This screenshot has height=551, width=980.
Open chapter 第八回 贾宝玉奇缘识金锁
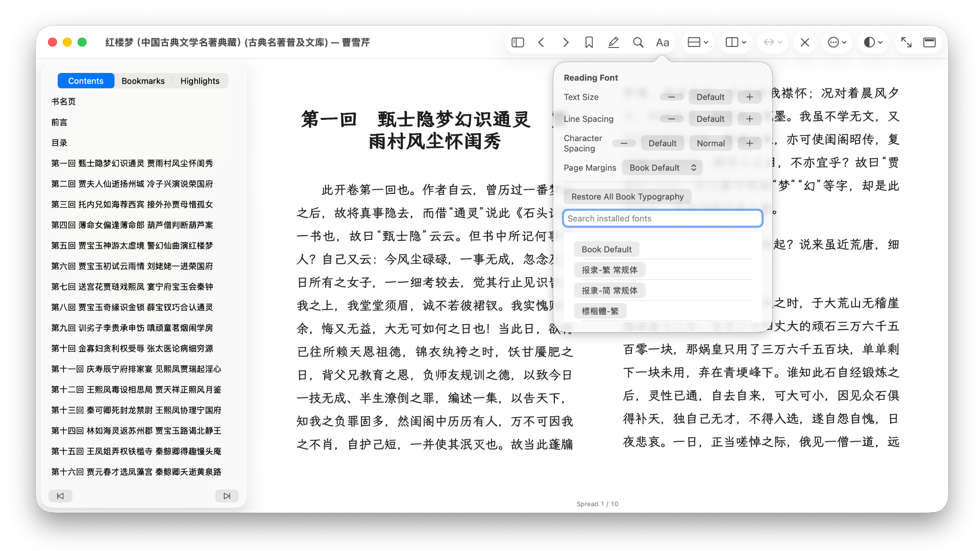pyautogui.click(x=132, y=307)
